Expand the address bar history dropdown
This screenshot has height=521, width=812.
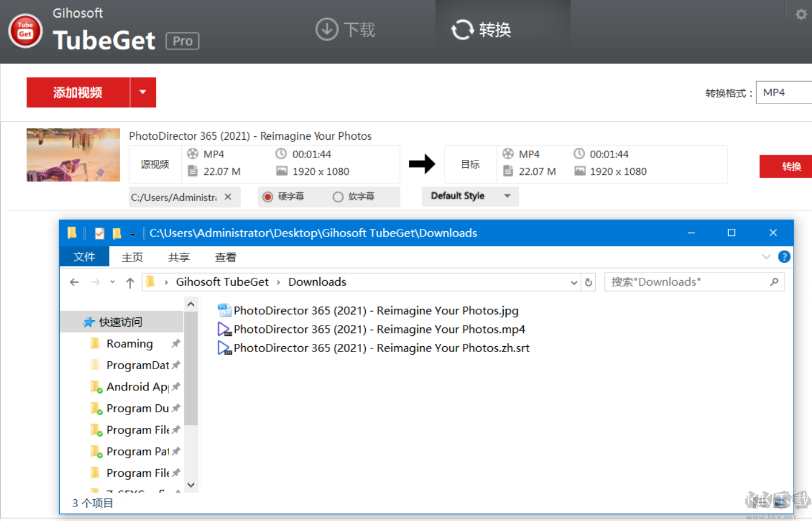tap(574, 282)
